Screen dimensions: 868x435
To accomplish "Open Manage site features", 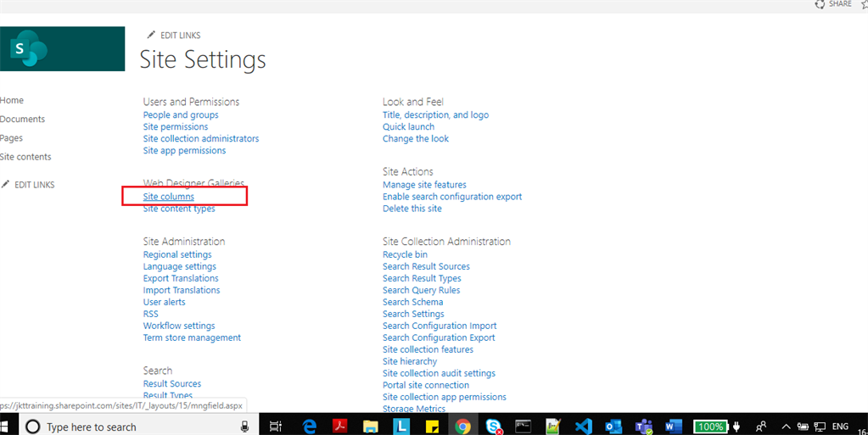I will [x=424, y=185].
